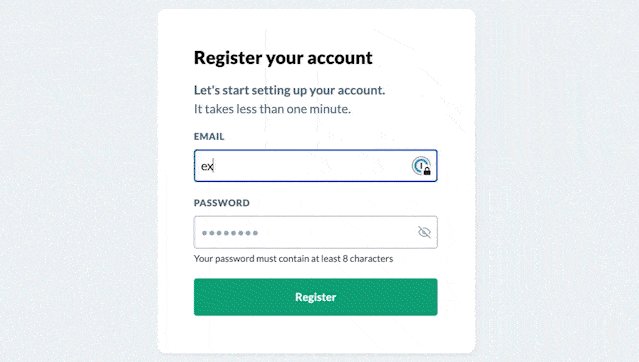Focus the Password input field
This screenshot has width=639, height=362.
pyautogui.click(x=315, y=232)
